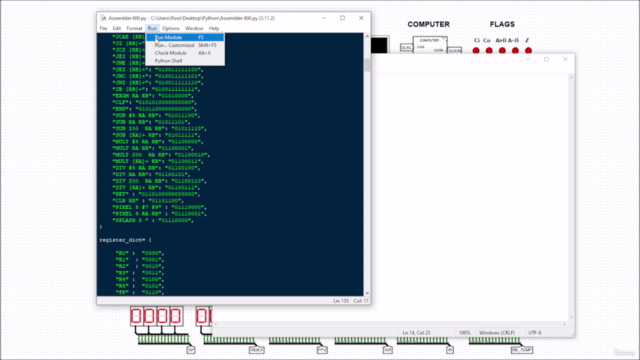The height and width of the screenshot is (360, 640).
Task: Select Run Module in the Run menu
Action: click(185, 37)
